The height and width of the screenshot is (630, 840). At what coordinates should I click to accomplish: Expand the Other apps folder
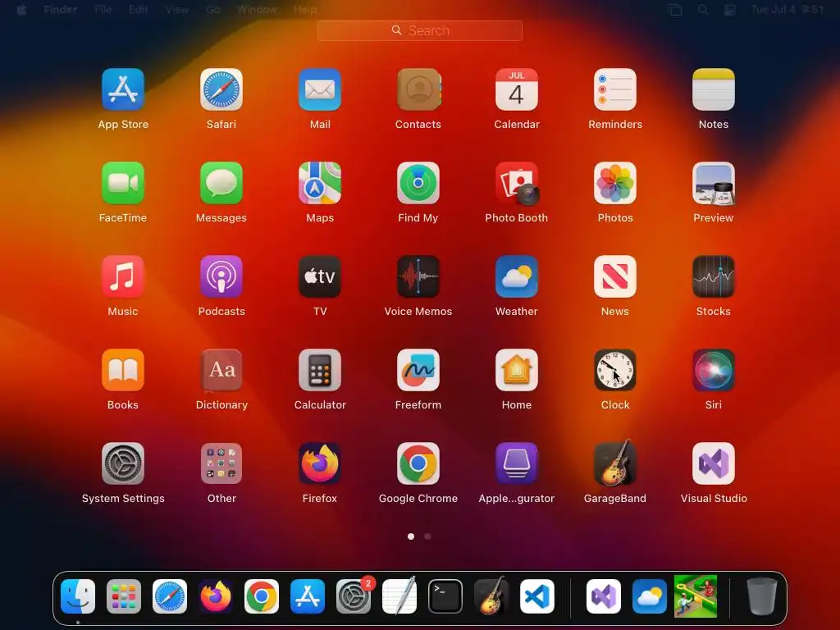click(x=221, y=463)
